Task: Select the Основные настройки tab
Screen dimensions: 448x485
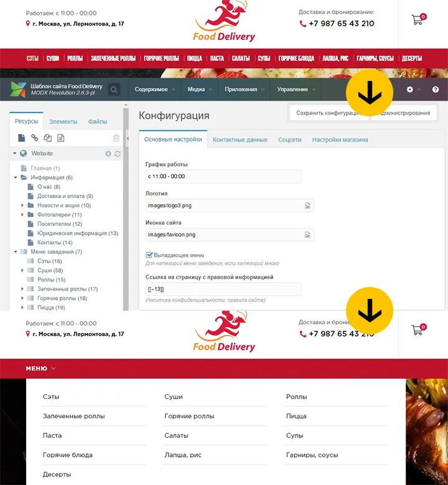Action: [x=173, y=139]
